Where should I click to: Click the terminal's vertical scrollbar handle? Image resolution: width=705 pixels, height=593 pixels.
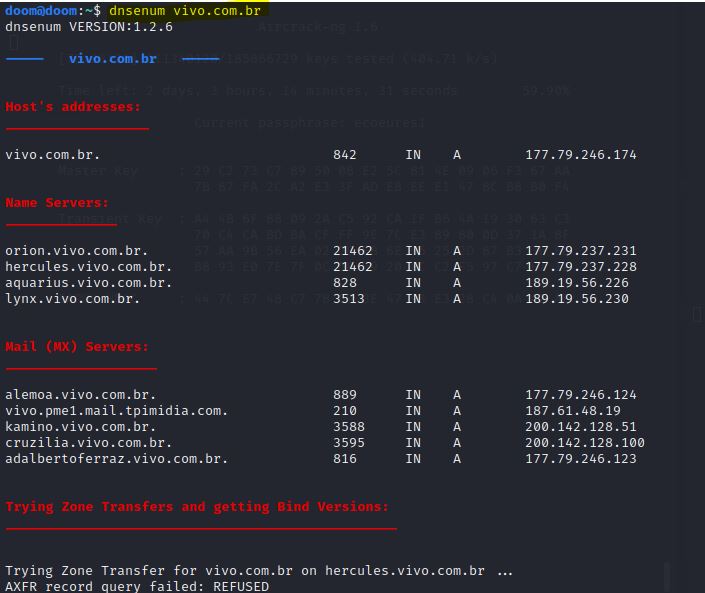coord(667,576)
